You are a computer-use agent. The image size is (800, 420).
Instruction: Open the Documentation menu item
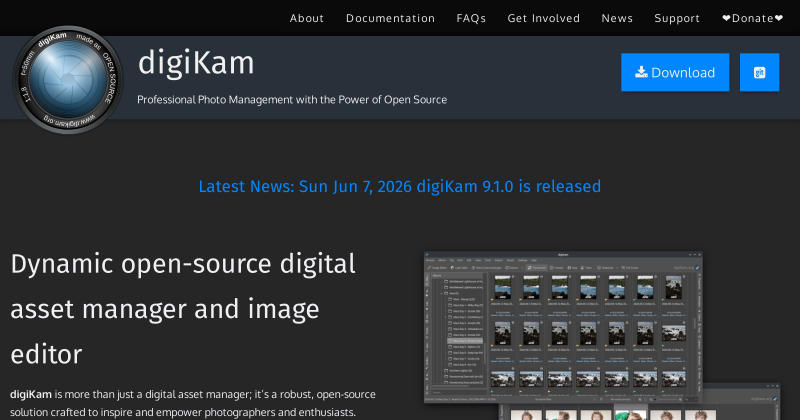pos(390,18)
